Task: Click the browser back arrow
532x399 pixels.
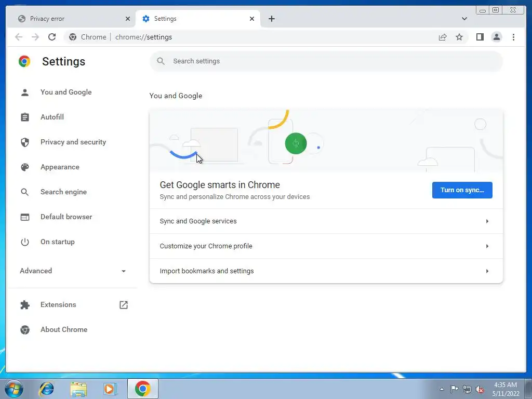Action: (19, 37)
